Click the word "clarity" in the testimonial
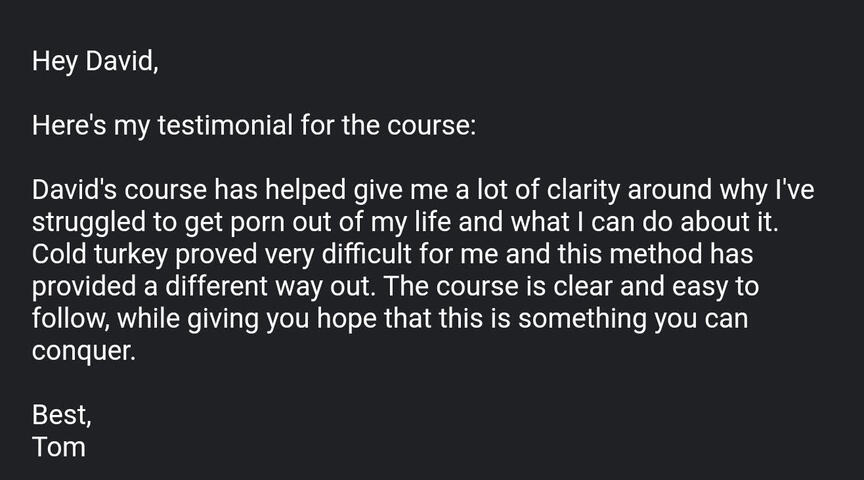This screenshot has height=480, width=864. point(571,190)
